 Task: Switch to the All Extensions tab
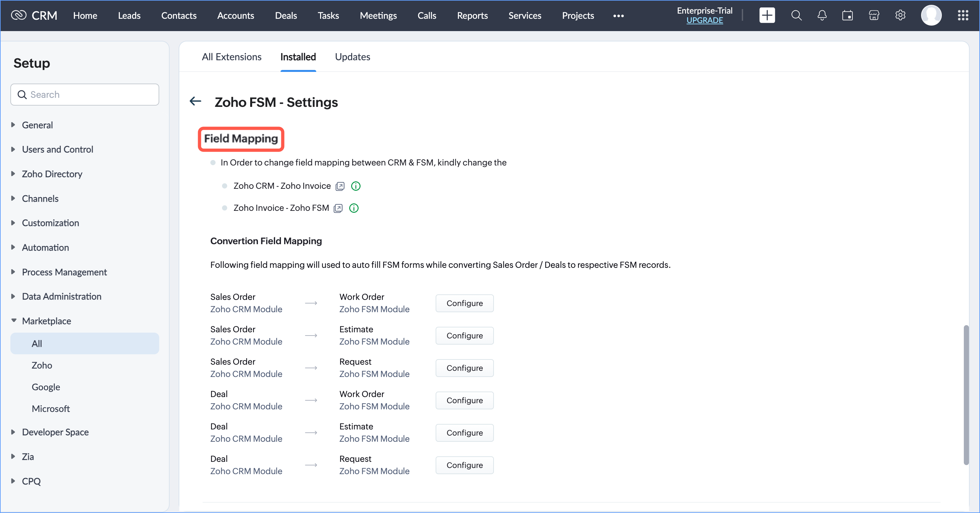(231, 57)
